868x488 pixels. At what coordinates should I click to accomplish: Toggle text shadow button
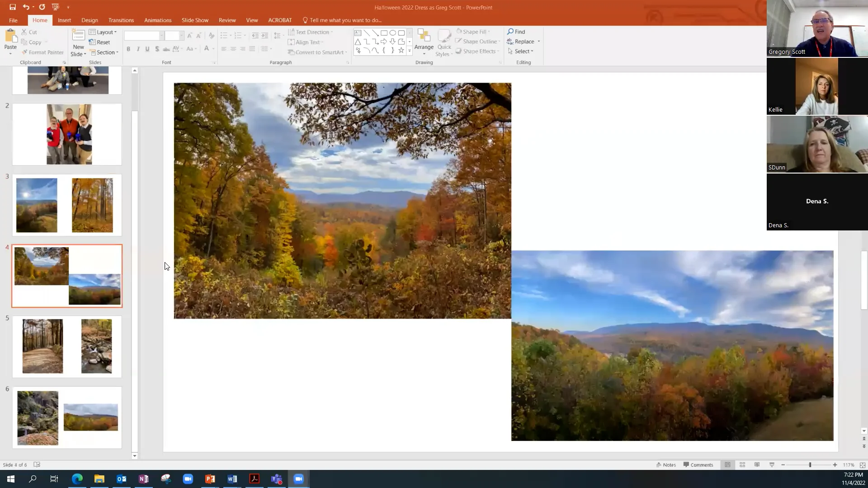(157, 49)
